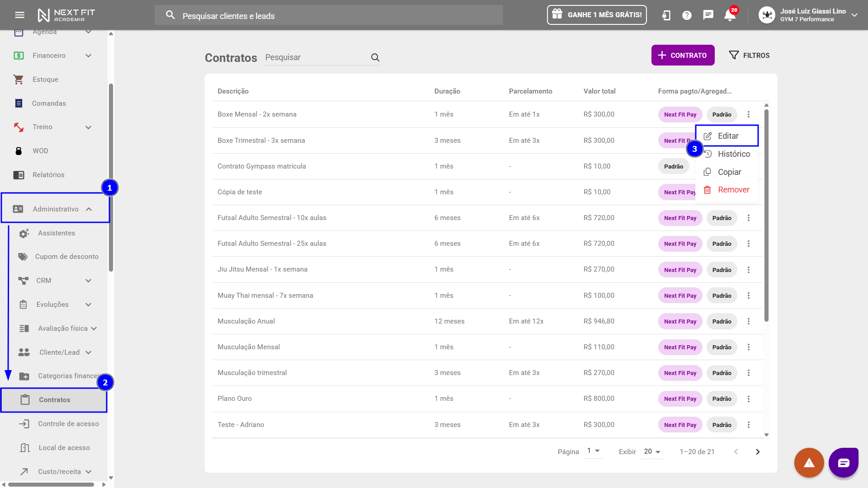Open the purple support chat bubble
The height and width of the screenshot is (488, 868).
[x=843, y=463]
